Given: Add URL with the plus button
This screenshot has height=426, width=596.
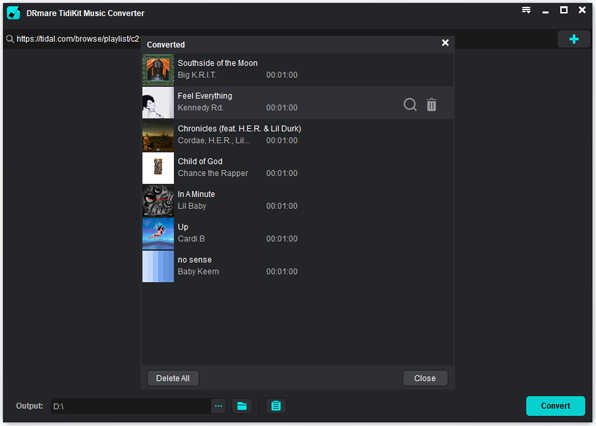Looking at the screenshot, I should pyautogui.click(x=574, y=39).
